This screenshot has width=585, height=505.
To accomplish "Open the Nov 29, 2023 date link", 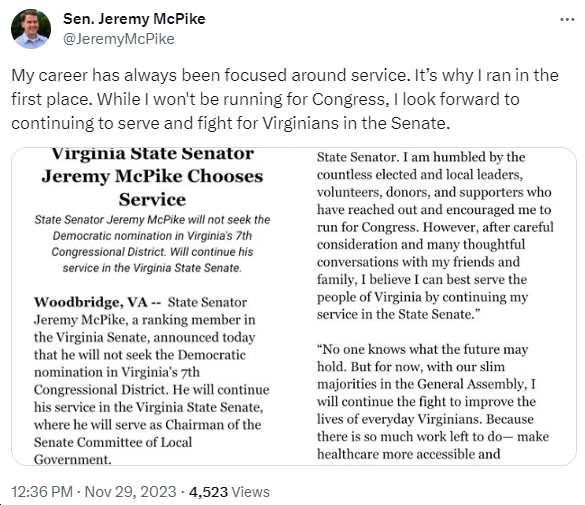I will point(131,492).
